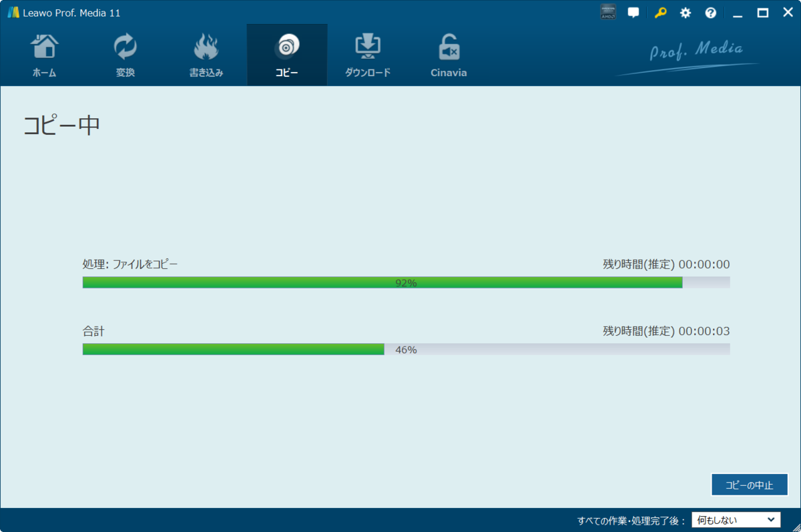Click the key registration icon
Screen dimensions: 801x532
[x=660, y=13]
